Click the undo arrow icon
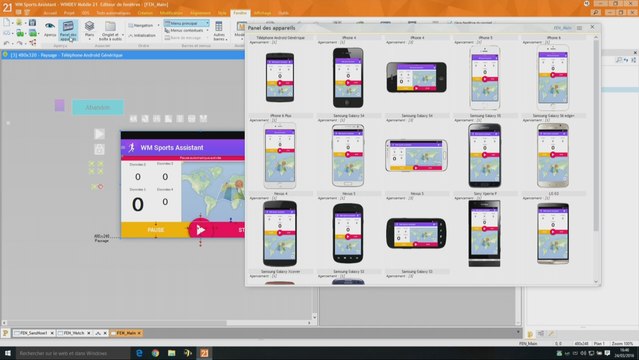The height and width of the screenshot is (360, 639). point(7,43)
